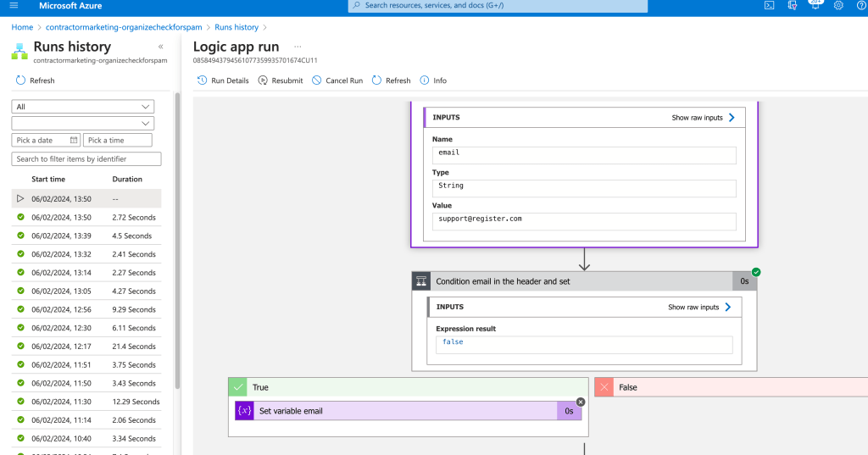Click the false Expression result value
Image resolution: width=868 pixels, height=455 pixels.
point(584,345)
